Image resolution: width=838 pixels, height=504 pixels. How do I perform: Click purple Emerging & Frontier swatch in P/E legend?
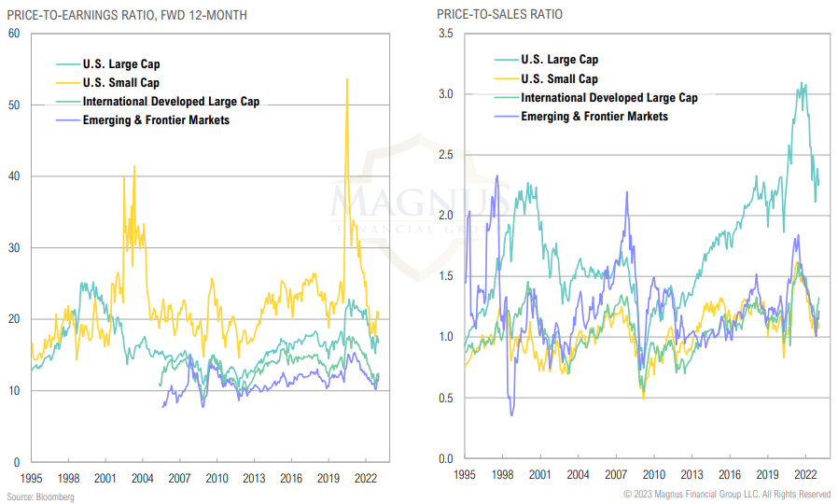click(x=68, y=120)
